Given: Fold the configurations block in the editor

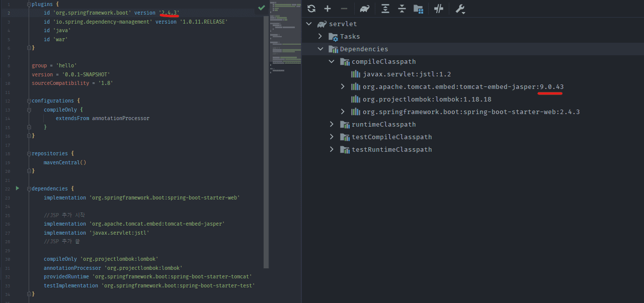Looking at the screenshot, I should pos(29,100).
